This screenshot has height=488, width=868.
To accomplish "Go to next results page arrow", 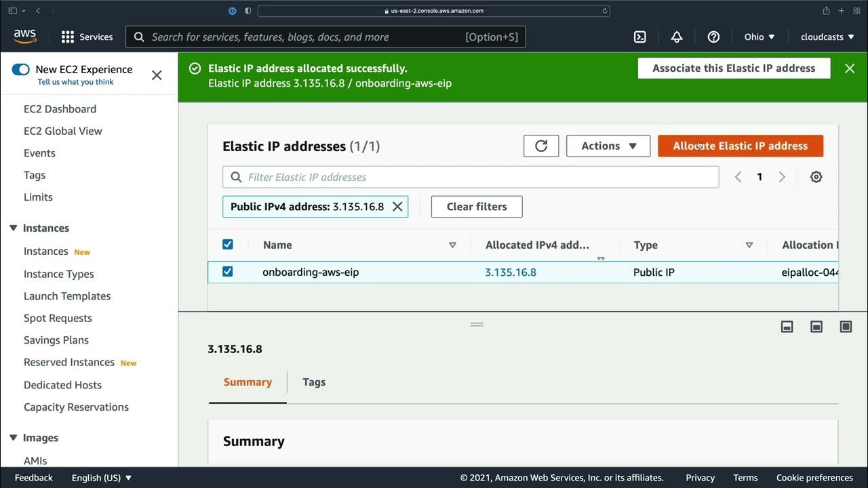I will [782, 177].
